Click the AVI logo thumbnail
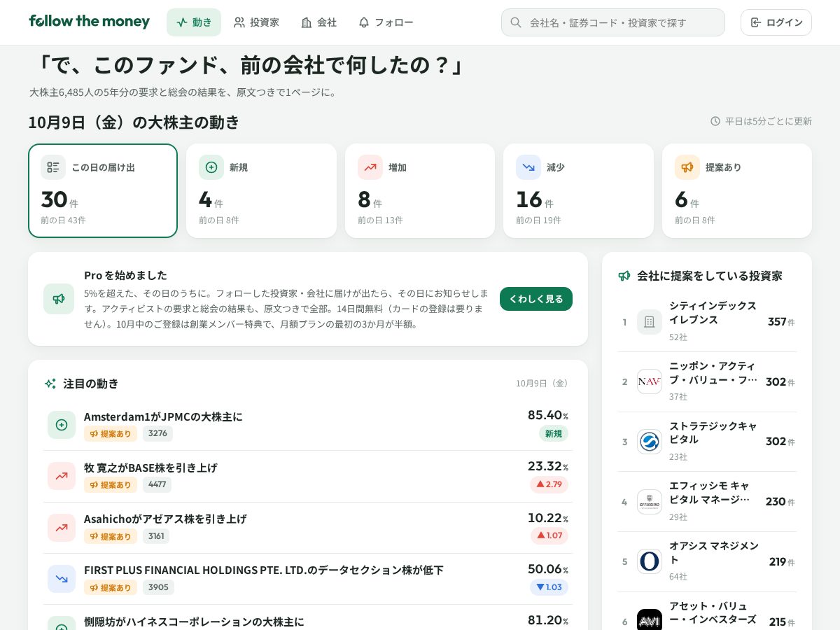Viewport: 840px width, 630px height. coord(650,620)
